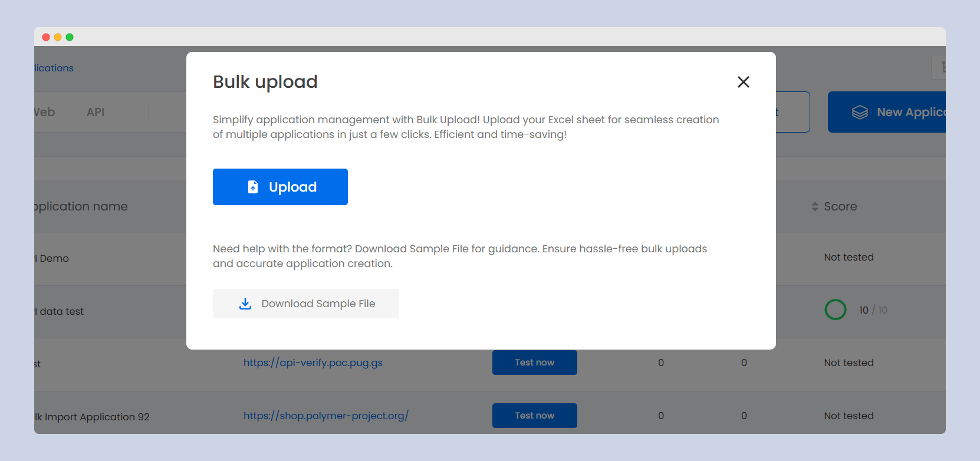Click the green score circle
The width and height of the screenshot is (980, 461).
pos(835,309)
